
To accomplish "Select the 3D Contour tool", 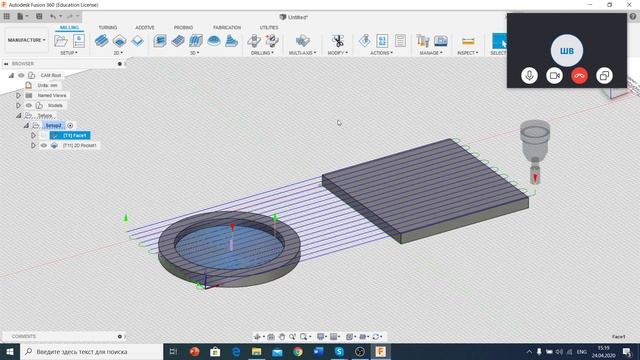I will click(231, 41).
